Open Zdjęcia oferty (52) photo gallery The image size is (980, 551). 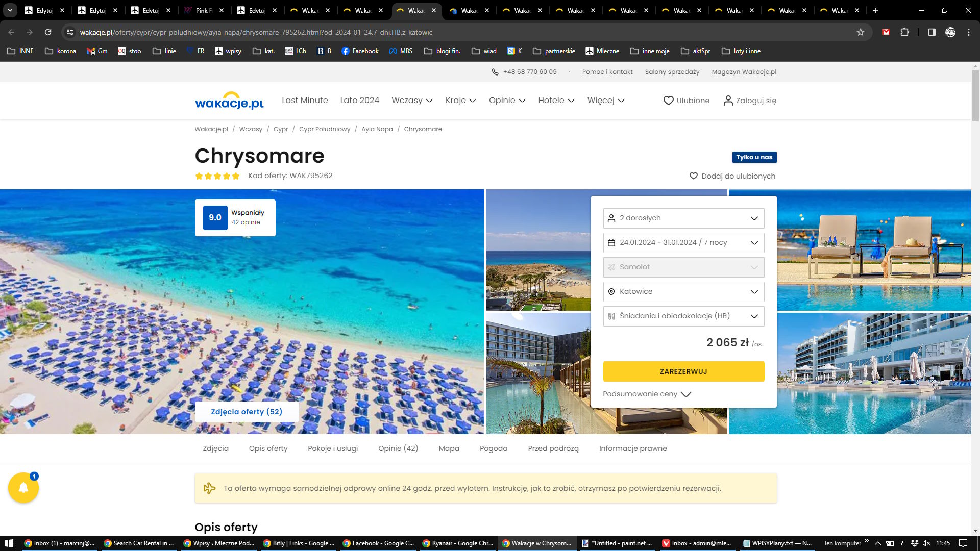(247, 412)
